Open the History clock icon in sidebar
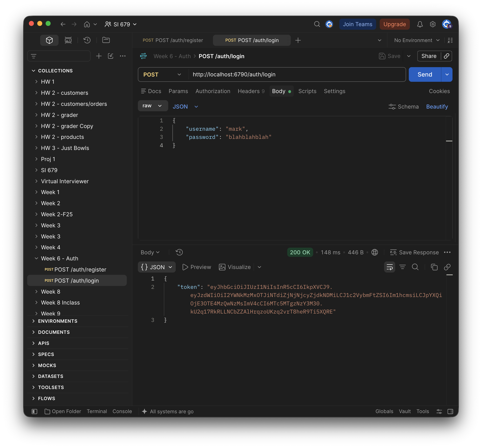The image size is (482, 448). [87, 40]
